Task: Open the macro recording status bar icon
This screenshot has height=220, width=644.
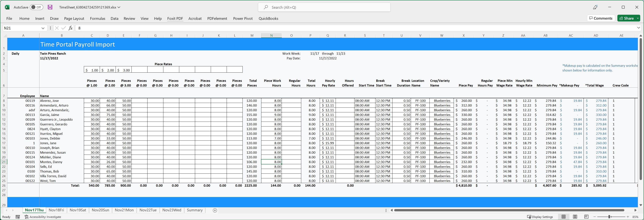Action: 18,217
